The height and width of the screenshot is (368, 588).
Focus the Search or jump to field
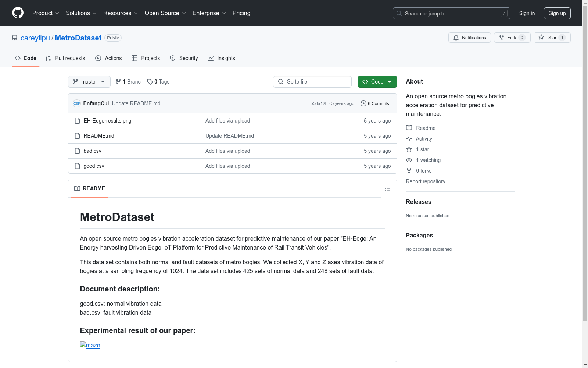tap(452, 13)
